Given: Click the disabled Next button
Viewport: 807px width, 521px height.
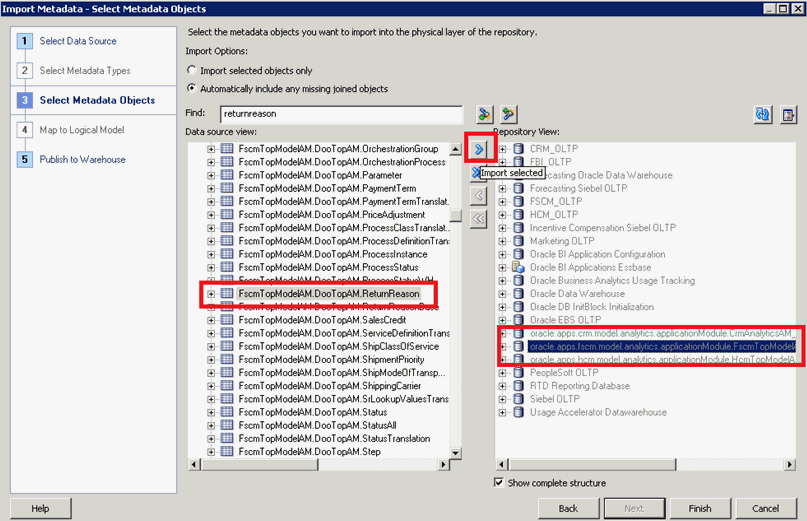Looking at the screenshot, I should [x=634, y=508].
